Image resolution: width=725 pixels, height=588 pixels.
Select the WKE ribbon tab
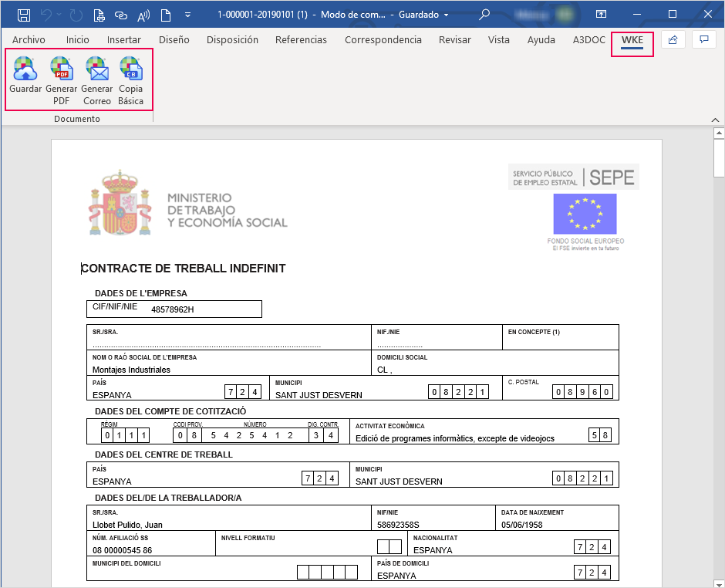[x=632, y=40]
